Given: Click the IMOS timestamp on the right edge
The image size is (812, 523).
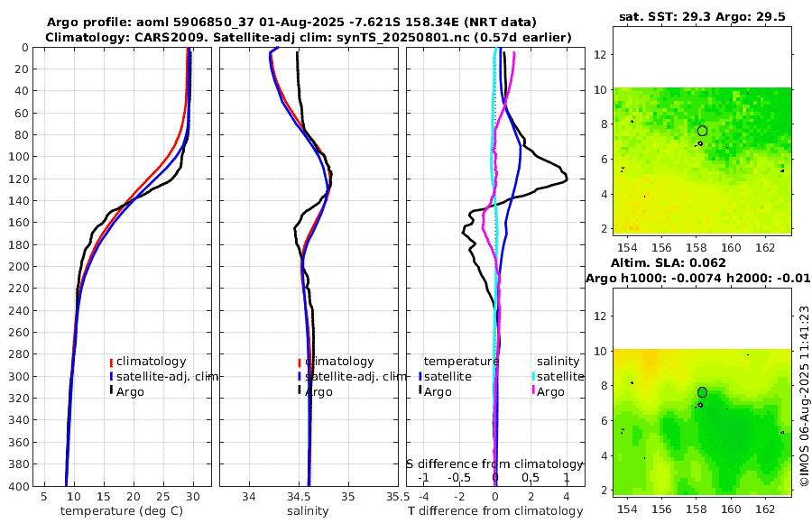Looking at the screenshot, I should click(804, 396).
